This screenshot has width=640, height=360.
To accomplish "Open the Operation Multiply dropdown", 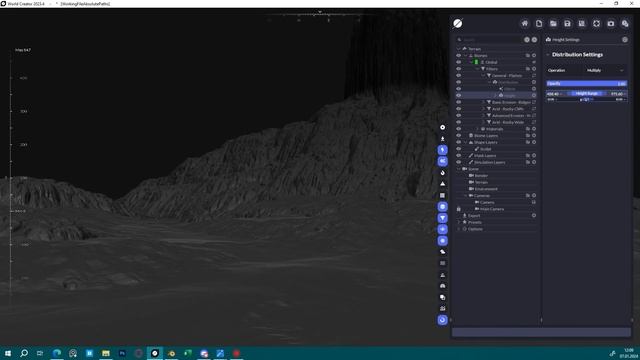I will [605, 70].
